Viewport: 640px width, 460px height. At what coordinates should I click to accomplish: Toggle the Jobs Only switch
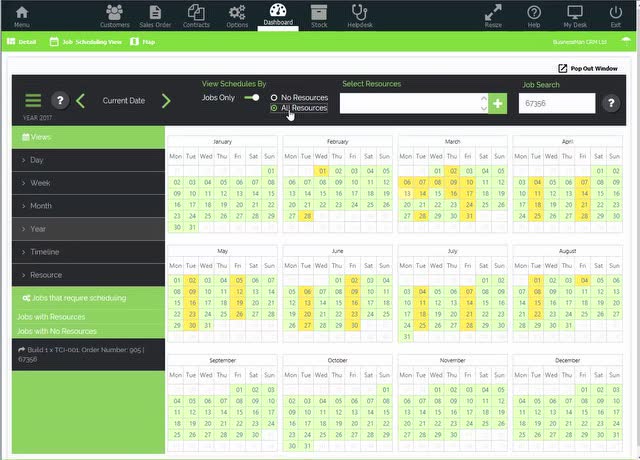[x=251, y=98]
